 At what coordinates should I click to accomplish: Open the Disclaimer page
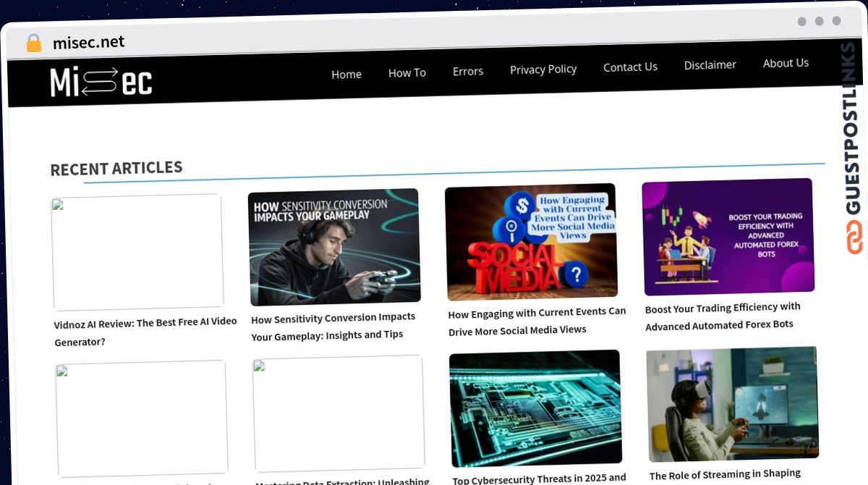710,64
